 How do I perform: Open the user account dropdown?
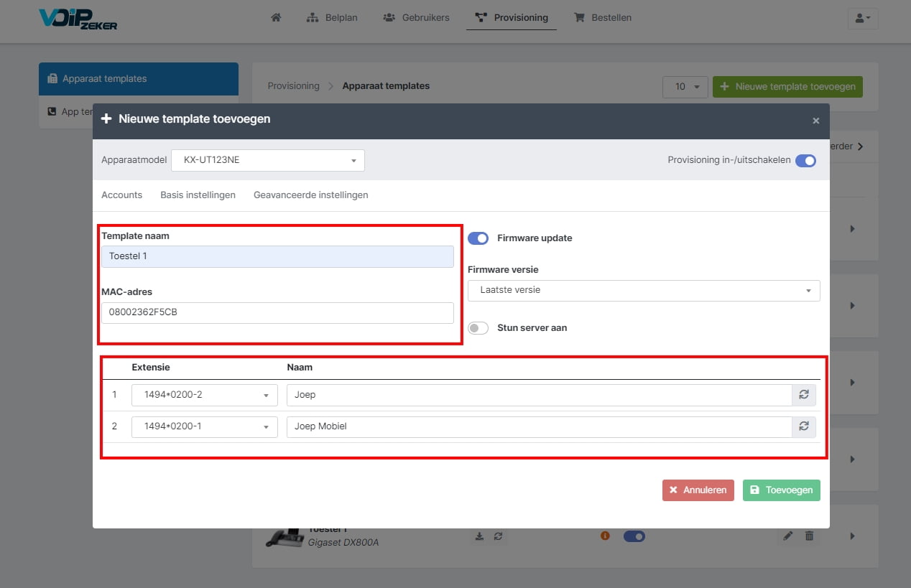[863, 18]
